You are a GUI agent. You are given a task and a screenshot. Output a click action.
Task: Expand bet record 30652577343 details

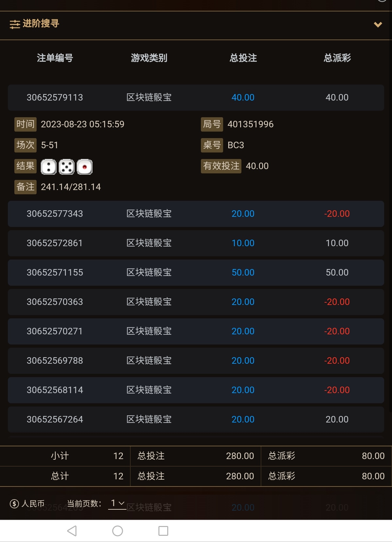pos(196,214)
